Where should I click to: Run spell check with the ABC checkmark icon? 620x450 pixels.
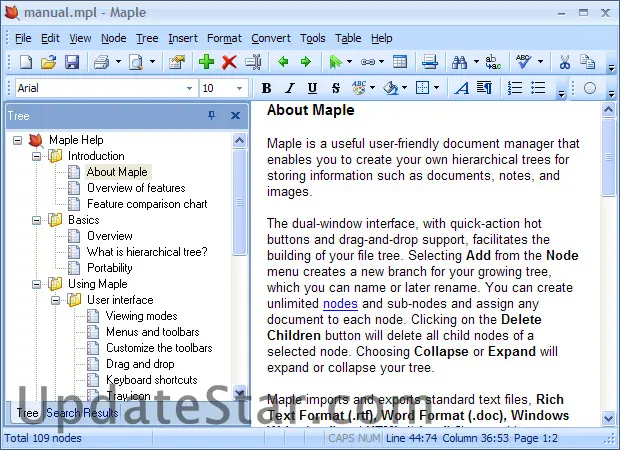524,62
